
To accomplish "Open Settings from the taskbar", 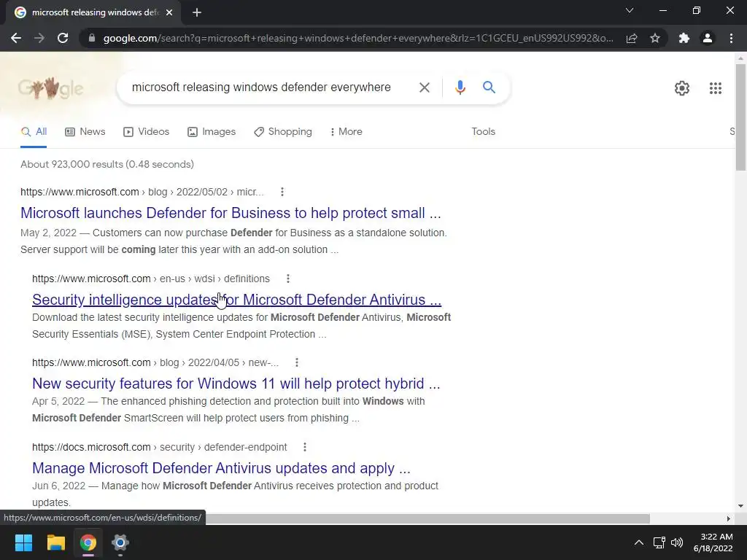I will [x=120, y=542].
